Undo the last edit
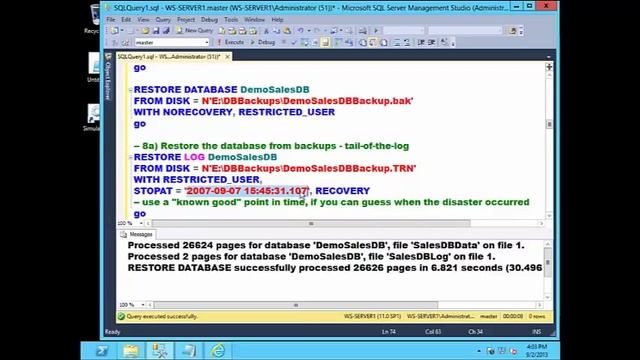The width and height of the screenshot is (640, 360). point(301,31)
